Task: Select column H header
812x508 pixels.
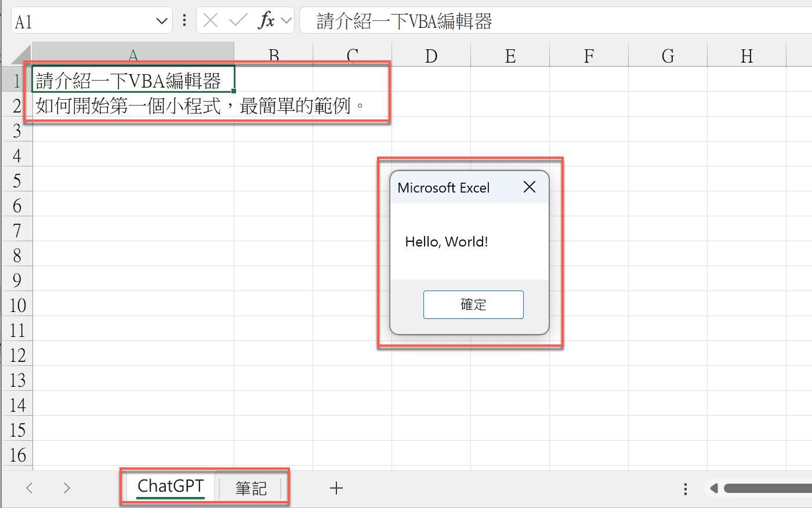Action: pos(746,56)
